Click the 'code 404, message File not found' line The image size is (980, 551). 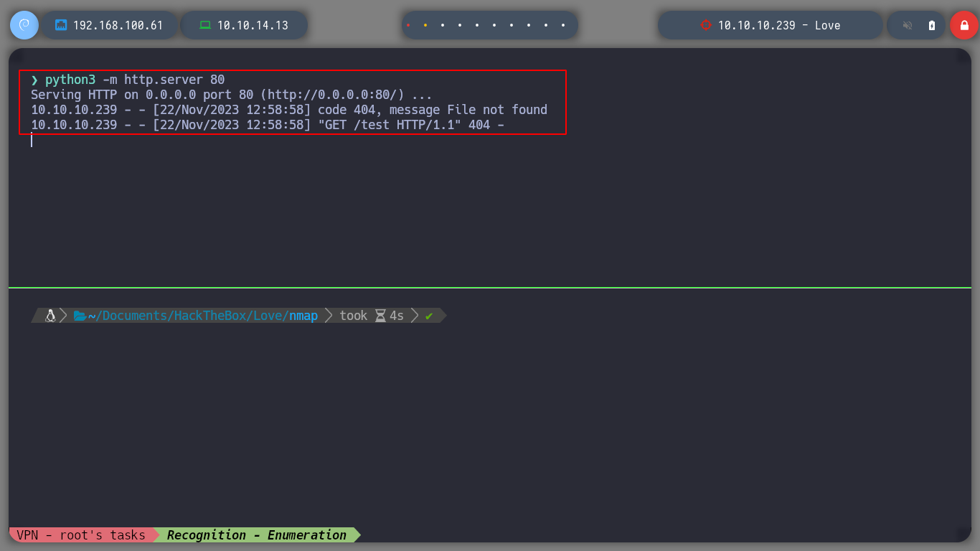click(x=289, y=110)
